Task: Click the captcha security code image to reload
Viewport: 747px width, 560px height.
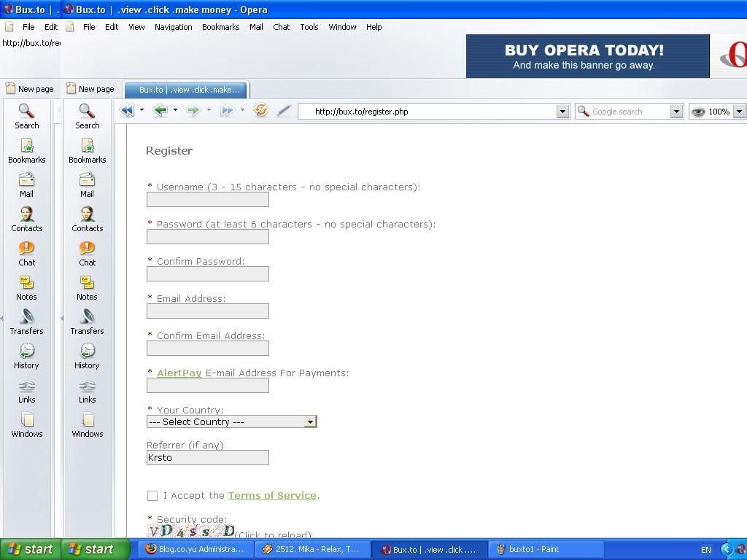Action: coord(192,531)
